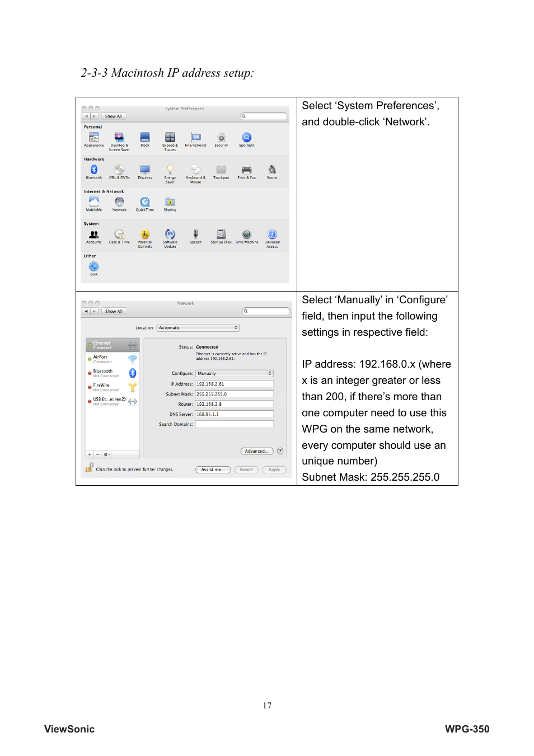This screenshot has height=756, width=534.
Task: Open Bluetooth in the Hardware section
Action: (93, 172)
